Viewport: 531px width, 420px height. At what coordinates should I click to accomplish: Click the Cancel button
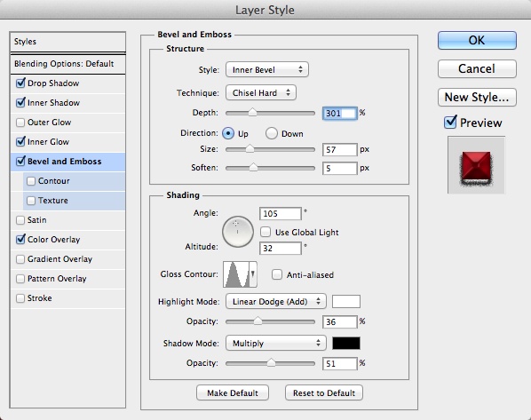[477, 68]
